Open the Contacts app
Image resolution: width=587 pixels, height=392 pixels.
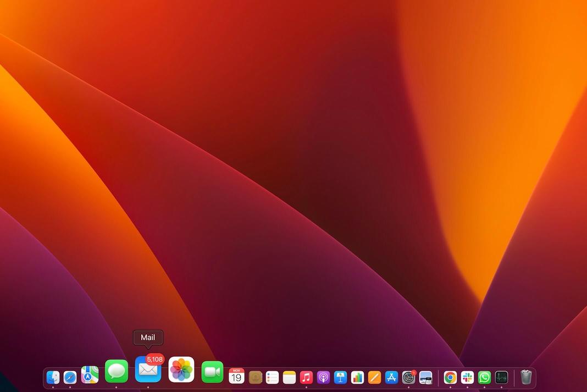point(255,377)
